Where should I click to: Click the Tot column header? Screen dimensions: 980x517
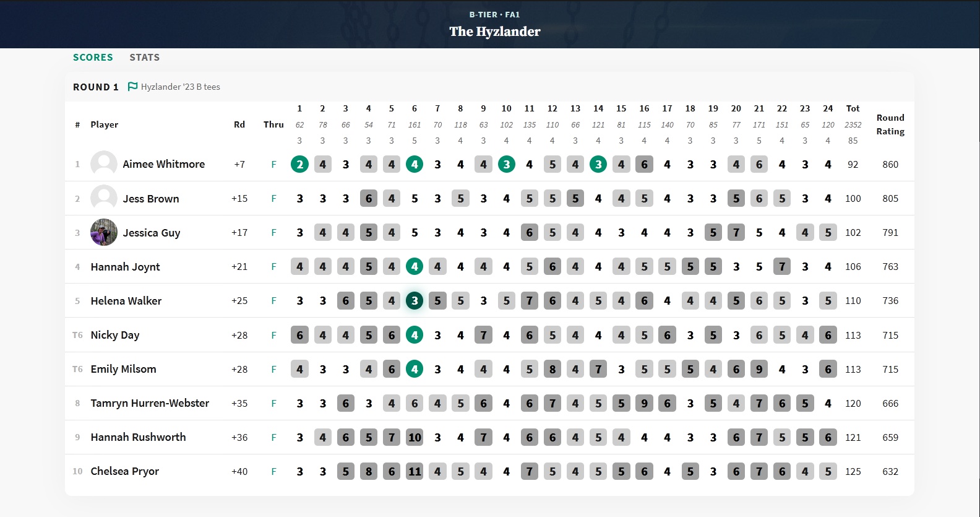point(853,108)
